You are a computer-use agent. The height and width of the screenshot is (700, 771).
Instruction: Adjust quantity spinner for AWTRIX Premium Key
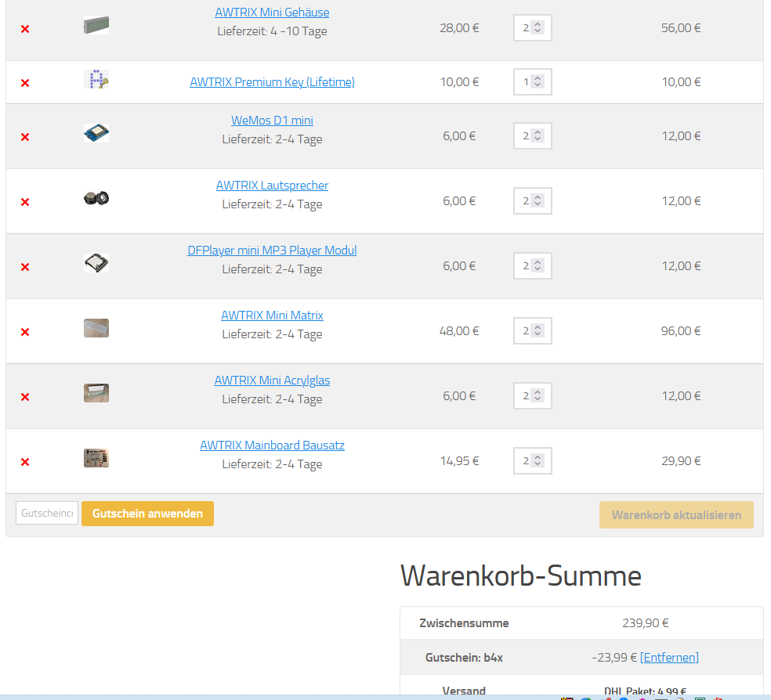tap(532, 81)
